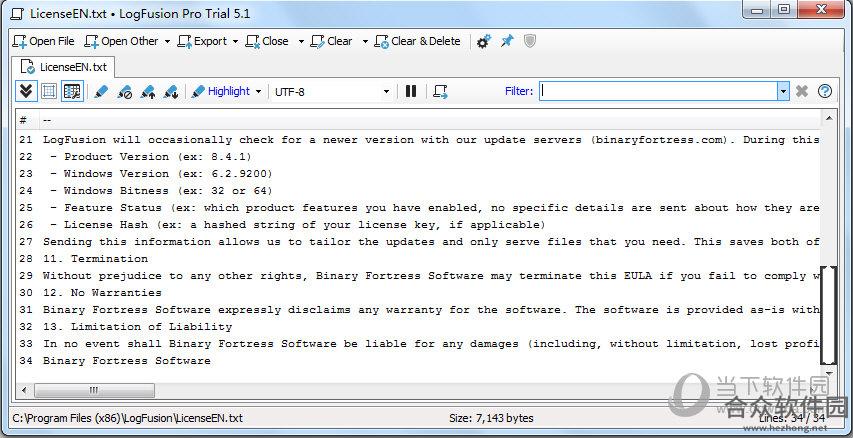
Task: Click the Clear button
Action: (x=331, y=41)
